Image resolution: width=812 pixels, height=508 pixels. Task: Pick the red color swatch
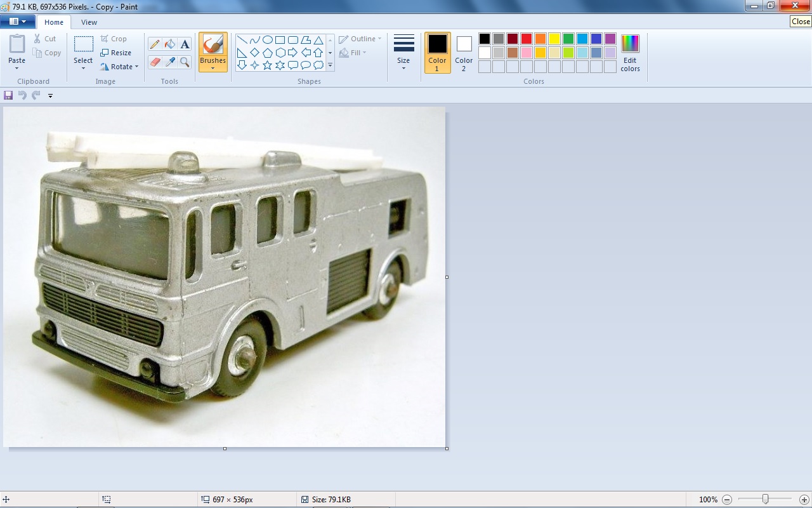[x=527, y=39]
